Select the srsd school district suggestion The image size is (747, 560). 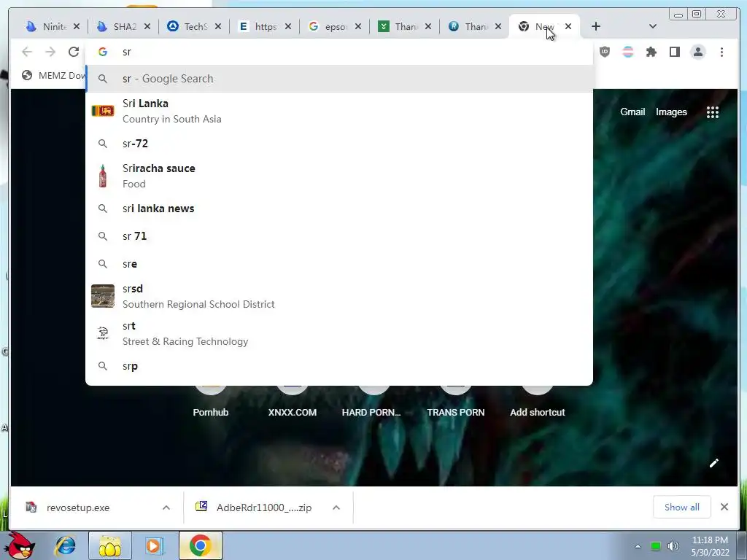tap(339, 296)
